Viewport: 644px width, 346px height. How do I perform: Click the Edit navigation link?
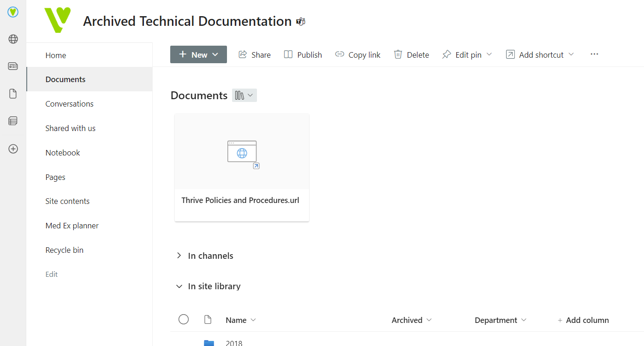[x=52, y=274]
